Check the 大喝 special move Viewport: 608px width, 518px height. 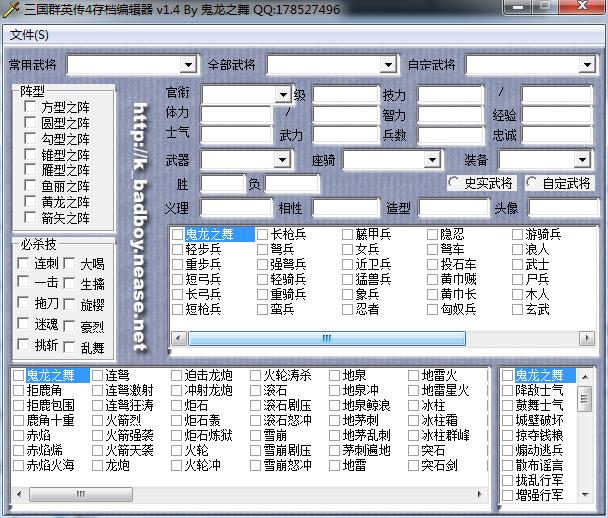[69, 264]
